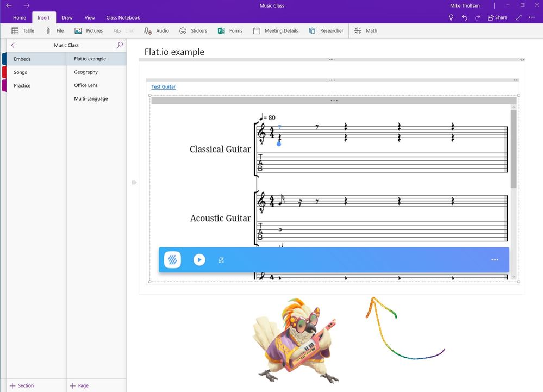Search the Music Class notebook
This screenshot has width=543, height=392.
[x=120, y=45]
